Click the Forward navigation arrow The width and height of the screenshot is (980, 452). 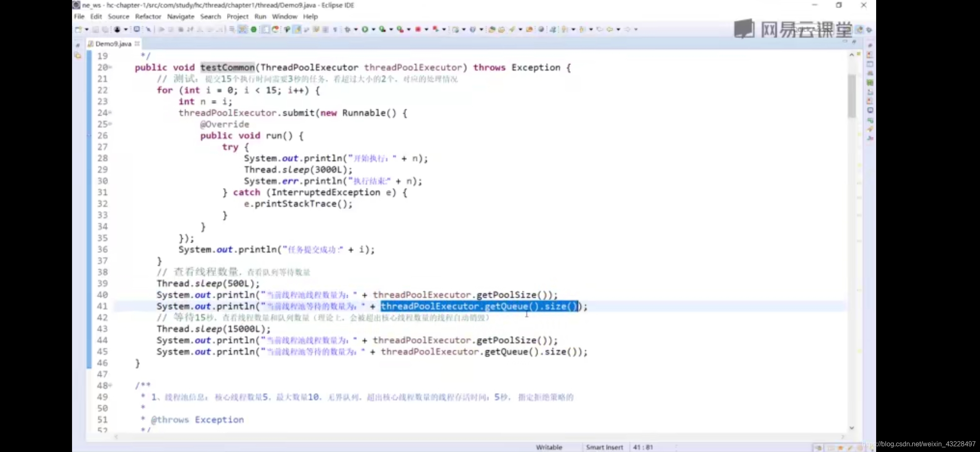pos(627,29)
